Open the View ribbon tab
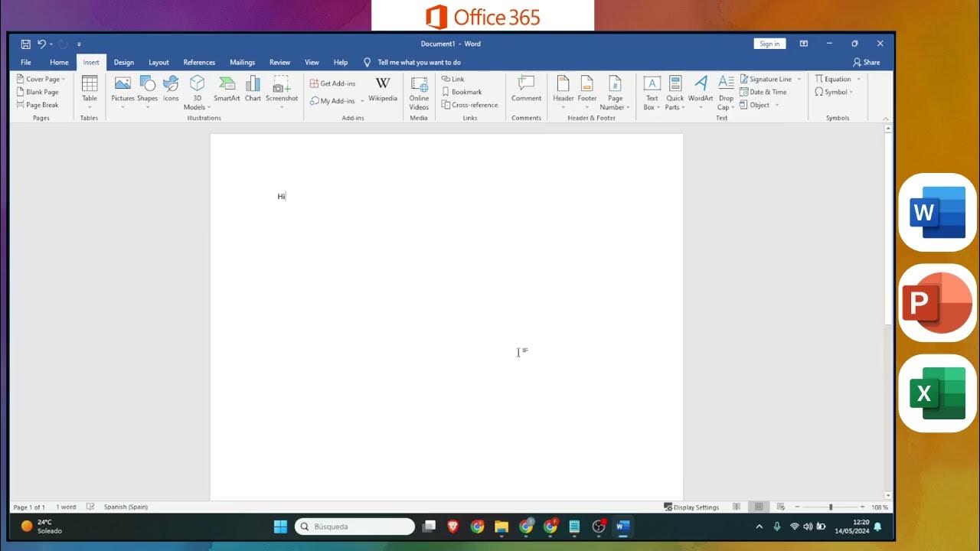 312,63
